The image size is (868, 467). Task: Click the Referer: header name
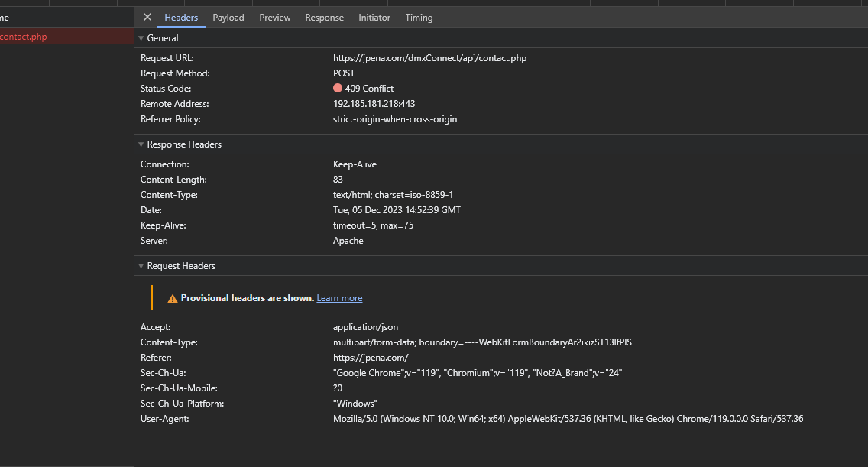coord(156,358)
